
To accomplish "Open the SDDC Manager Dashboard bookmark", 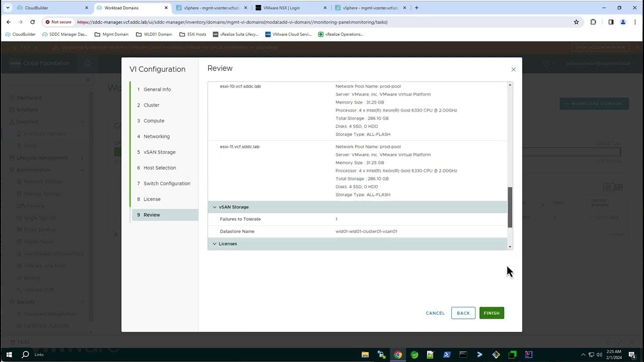I will [64, 34].
